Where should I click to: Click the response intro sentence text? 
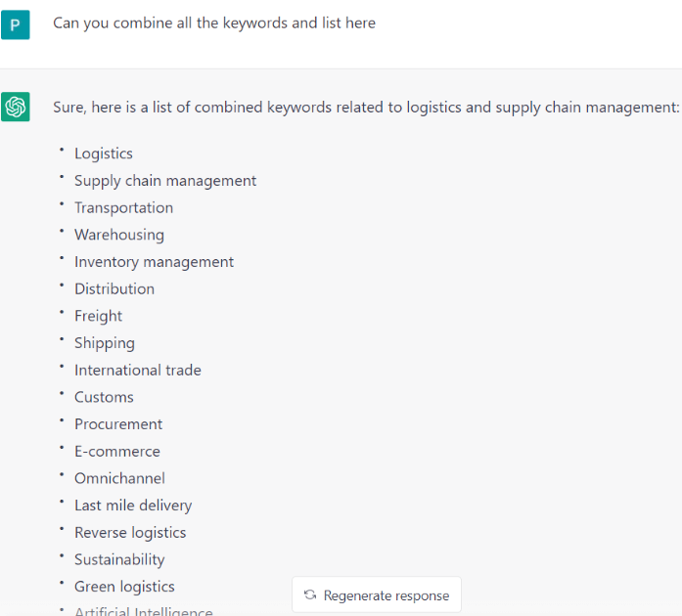[x=366, y=108]
